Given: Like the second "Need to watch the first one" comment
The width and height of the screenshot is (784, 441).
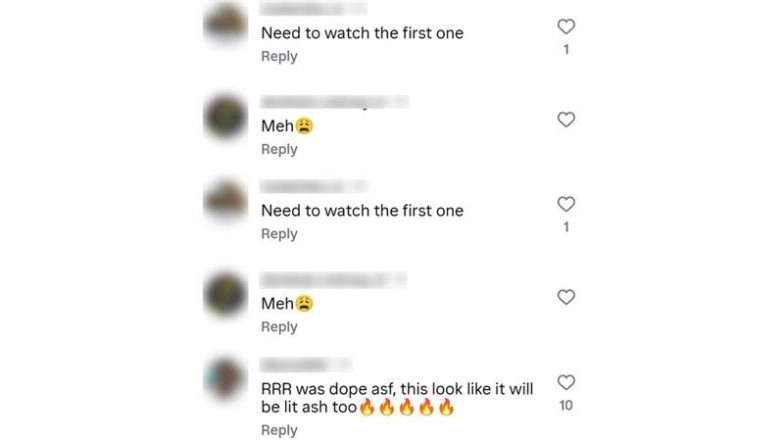Looking at the screenshot, I should tap(566, 204).
